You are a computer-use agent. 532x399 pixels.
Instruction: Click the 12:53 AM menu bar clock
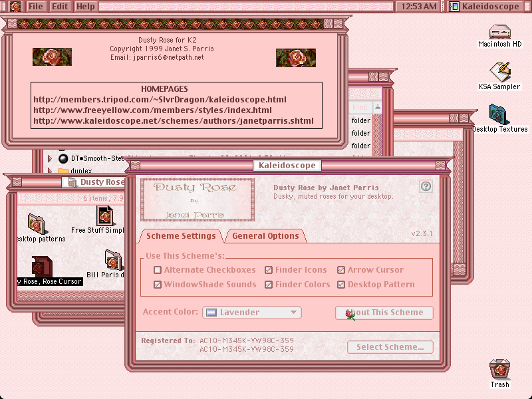tap(419, 7)
